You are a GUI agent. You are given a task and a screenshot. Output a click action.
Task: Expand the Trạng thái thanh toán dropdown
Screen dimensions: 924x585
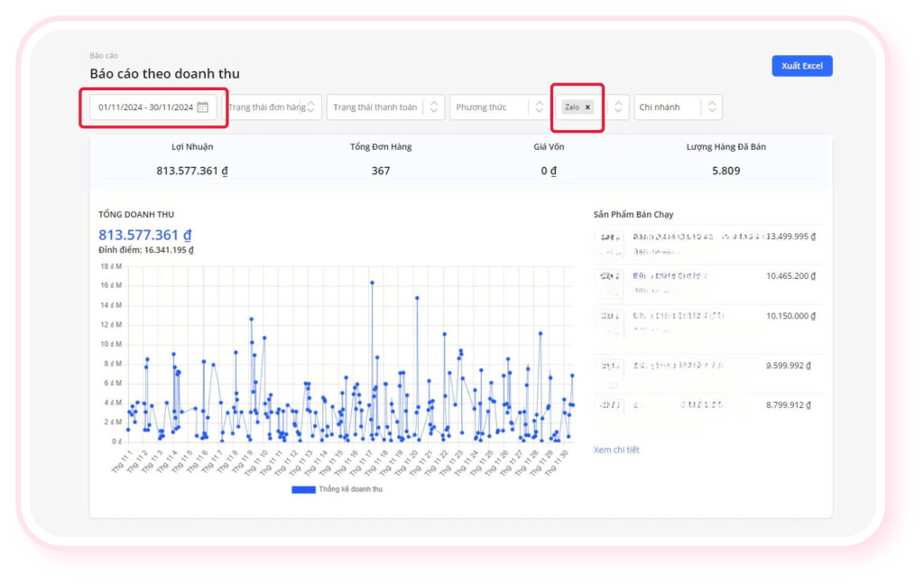(374, 107)
